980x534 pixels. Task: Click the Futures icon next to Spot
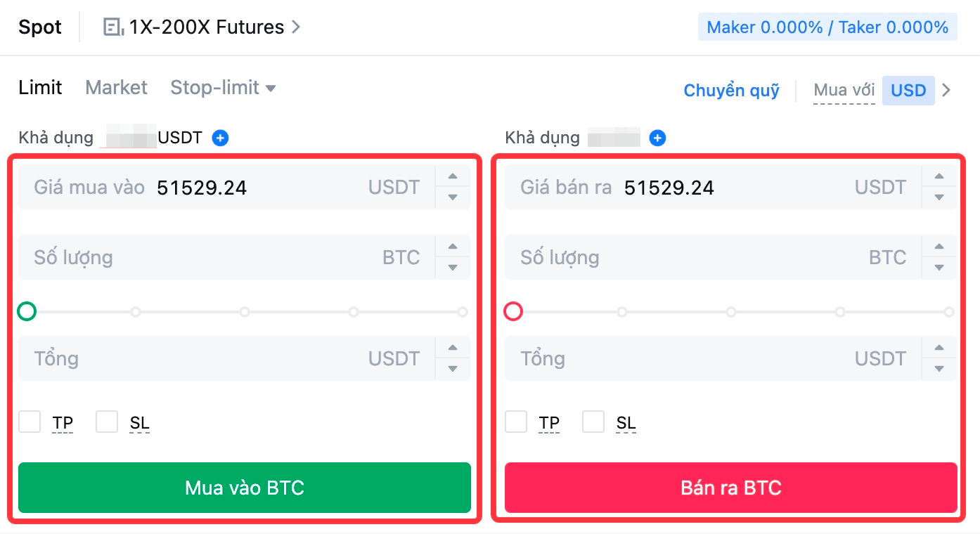(112, 27)
